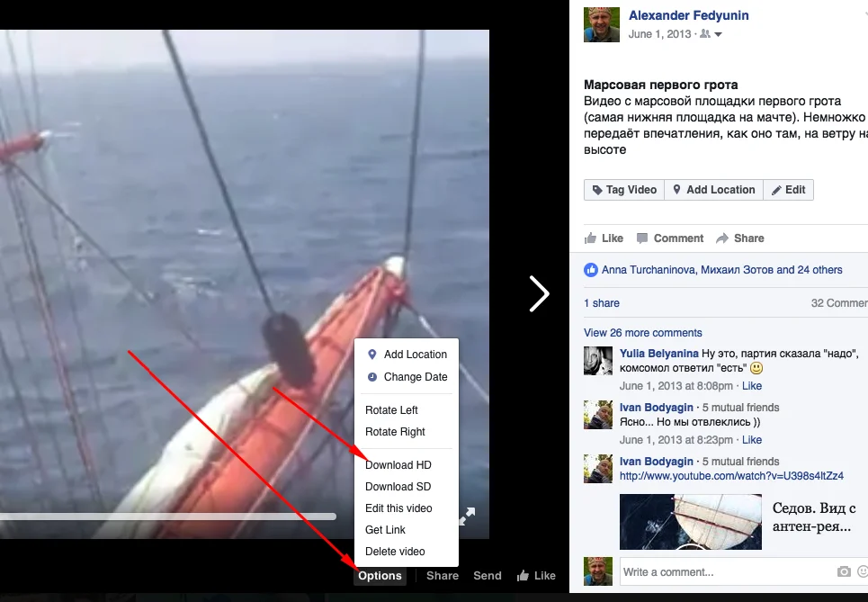Select Download HD from options menu
The image size is (868, 602).
point(398,465)
